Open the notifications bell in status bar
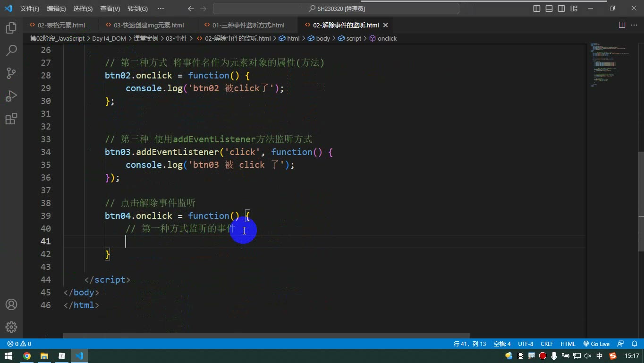The image size is (644, 363). tap(634, 344)
